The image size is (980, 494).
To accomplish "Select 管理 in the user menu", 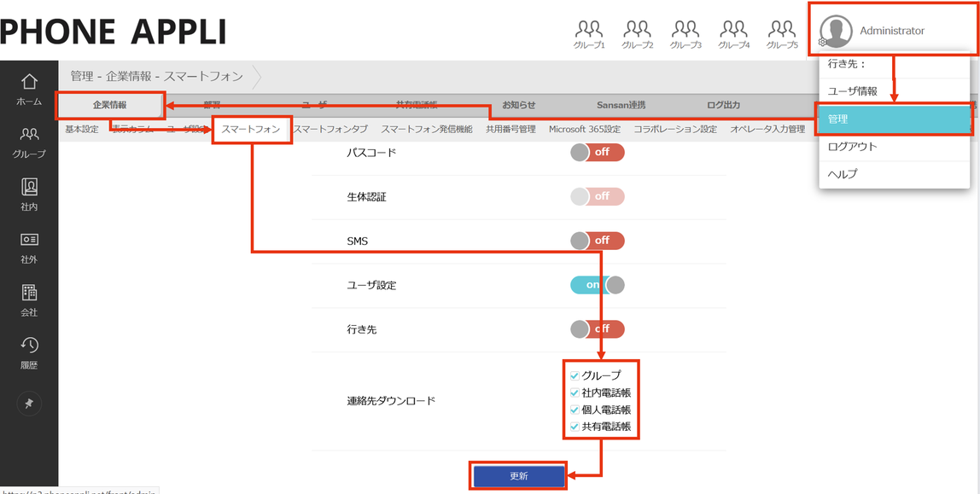I will pos(895,119).
